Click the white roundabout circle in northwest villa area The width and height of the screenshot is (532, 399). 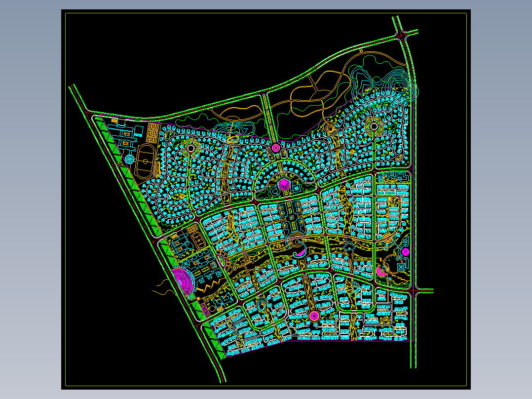tap(191, 149)
